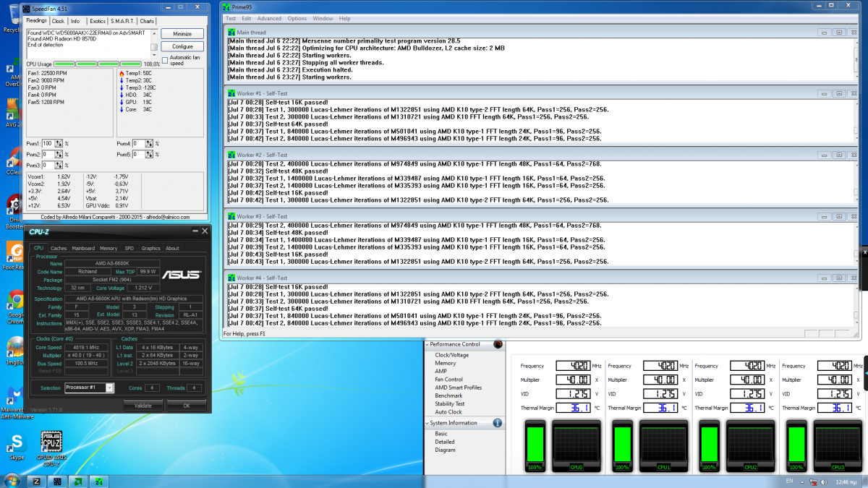Adjust the Pwm4 spinner arrows

150,144
